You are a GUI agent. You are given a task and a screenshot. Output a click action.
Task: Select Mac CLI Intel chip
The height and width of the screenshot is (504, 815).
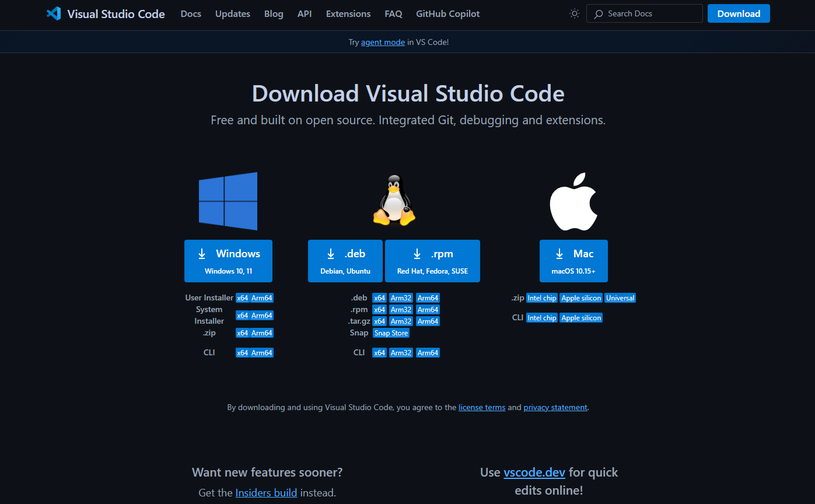click(542, 318)
